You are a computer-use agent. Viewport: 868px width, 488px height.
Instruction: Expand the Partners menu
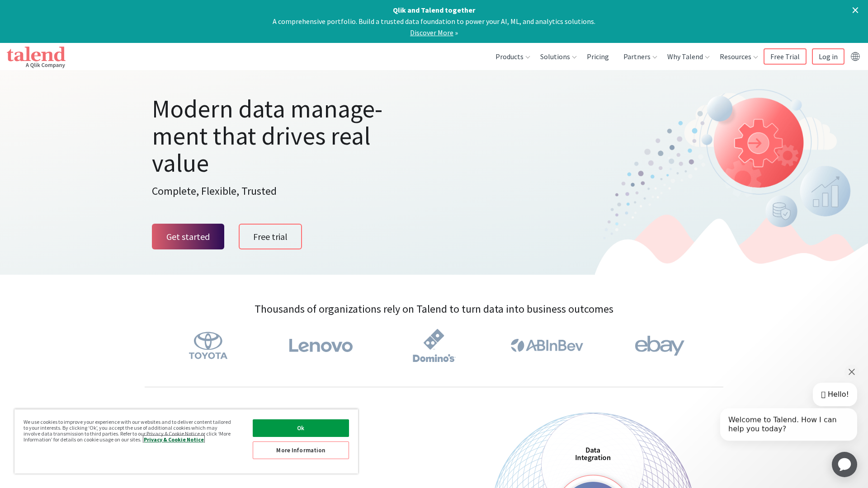[x=640, y=56]
